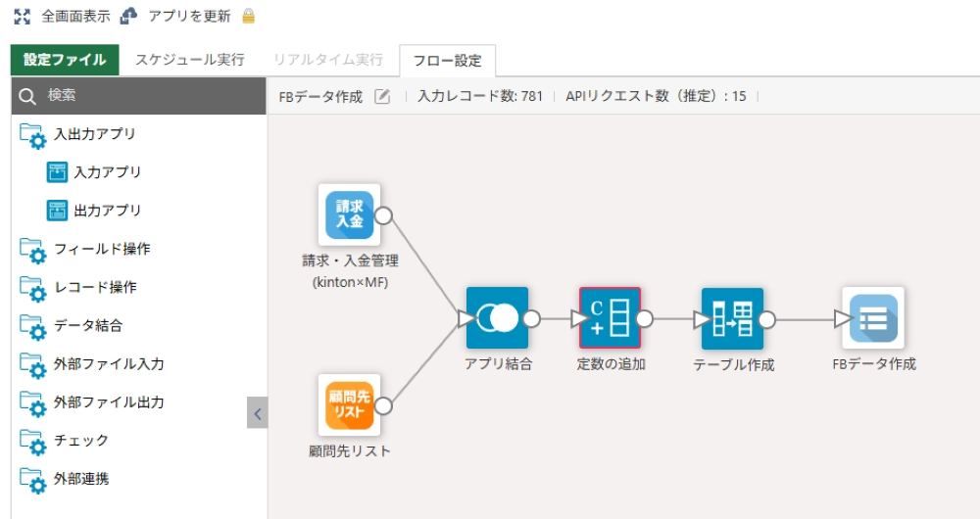Click the app update cloud icon
The height and width of the screenshot is (519, 980).
click(128, 16)
